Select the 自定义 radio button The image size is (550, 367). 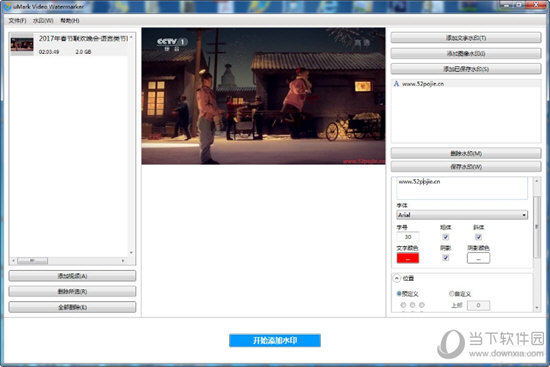pyautogui.click(x=451, y=294)
